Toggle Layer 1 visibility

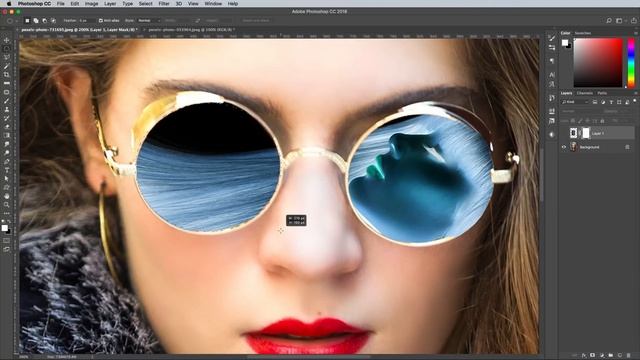point(564,133)
